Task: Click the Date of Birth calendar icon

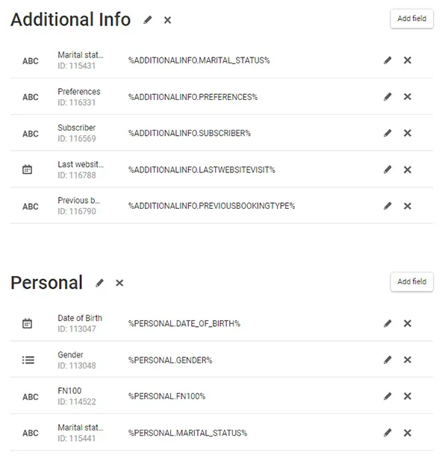Action: tap(28, 324)
